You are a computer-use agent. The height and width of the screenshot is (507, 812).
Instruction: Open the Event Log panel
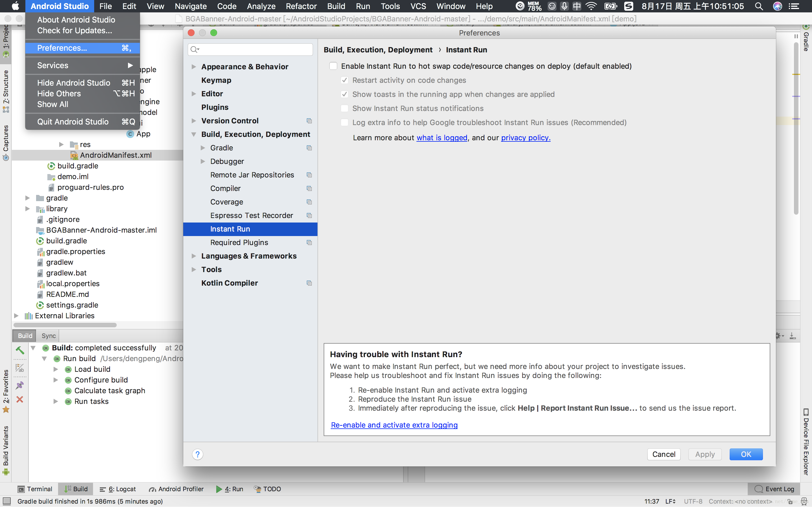(x=775, y=489)
